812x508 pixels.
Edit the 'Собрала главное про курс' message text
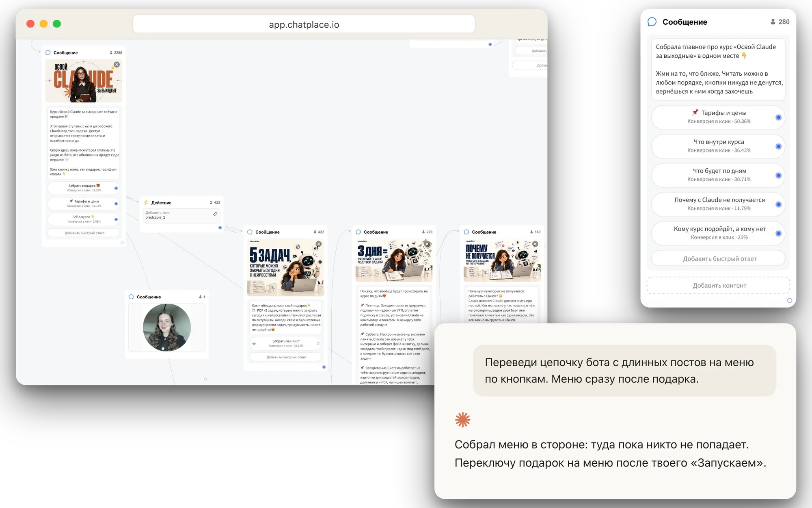(x=718, y=69)
